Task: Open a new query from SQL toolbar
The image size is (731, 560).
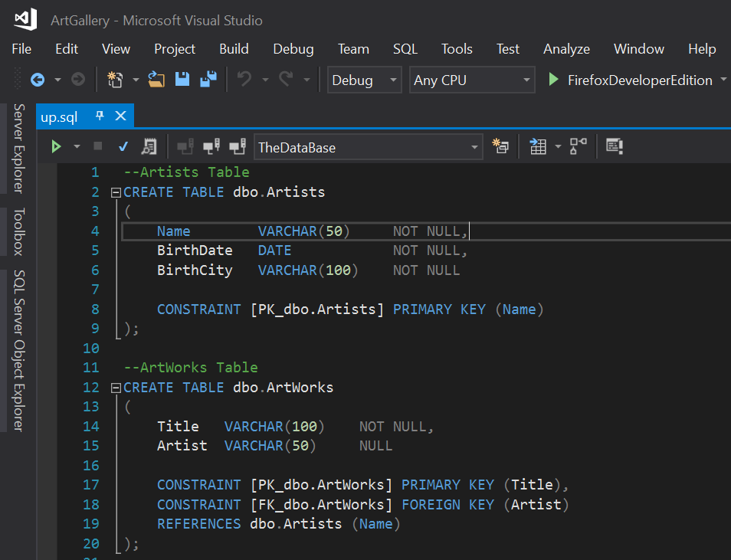Action: pyautogui.click(x=500, y=146)
